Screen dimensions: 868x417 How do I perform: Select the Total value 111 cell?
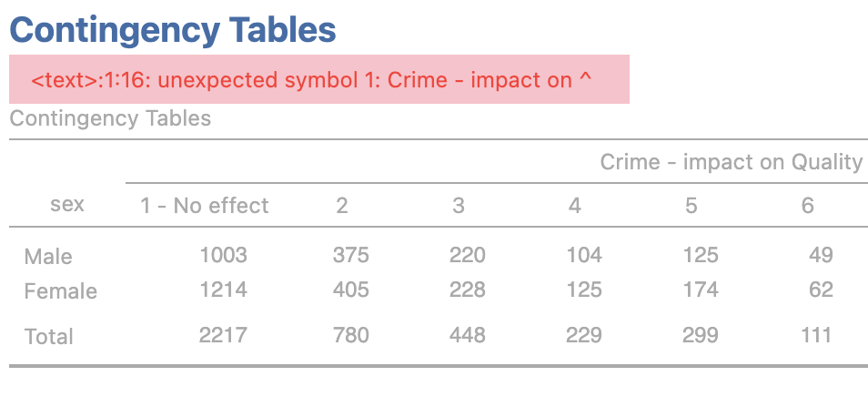coord(817,336)
